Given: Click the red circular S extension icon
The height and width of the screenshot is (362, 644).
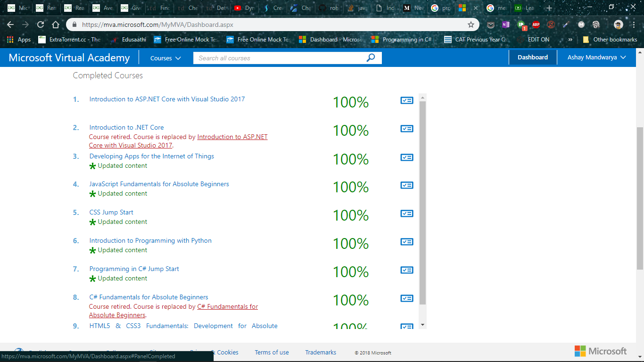Looking at the screenshot, I should pyautogui.click(x=551, y=25).
